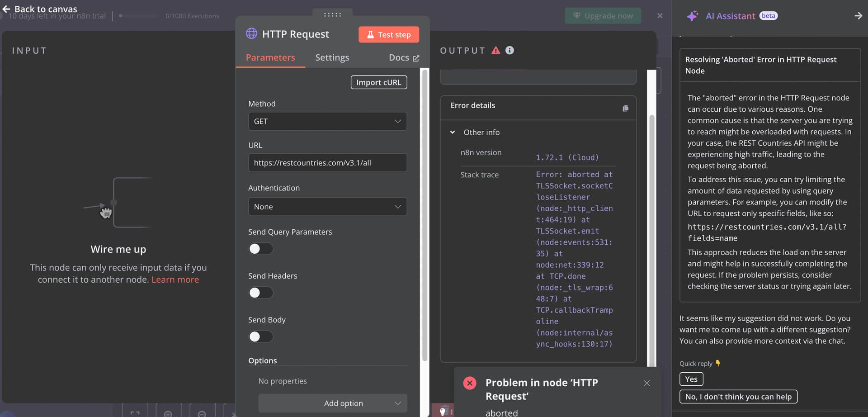868x417 pixels.
Task: Close the Problem in node notification
Action: click(x=647, y=383)
